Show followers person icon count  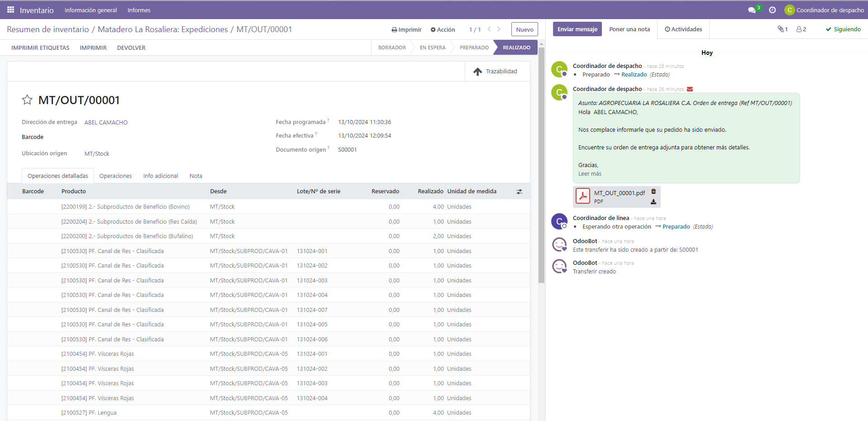click(x=801, y=29)
